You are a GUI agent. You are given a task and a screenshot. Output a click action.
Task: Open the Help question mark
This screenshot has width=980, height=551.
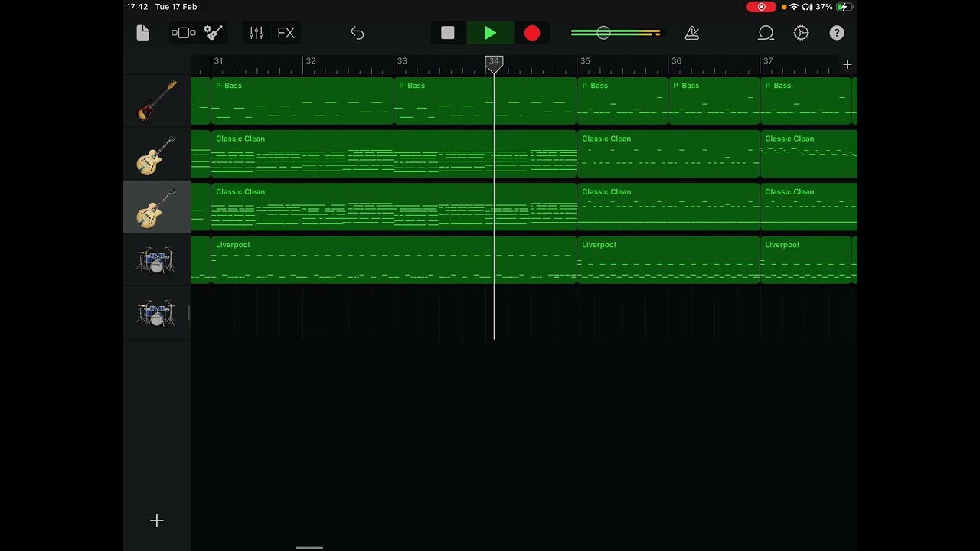[837, 33]
